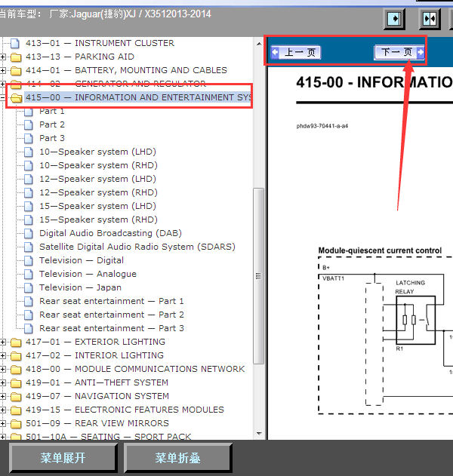Click page icon beside Satellite Digital Audio Radio
Image resolution: width=453 pixels, height=476 pixels.
[29, 247]
